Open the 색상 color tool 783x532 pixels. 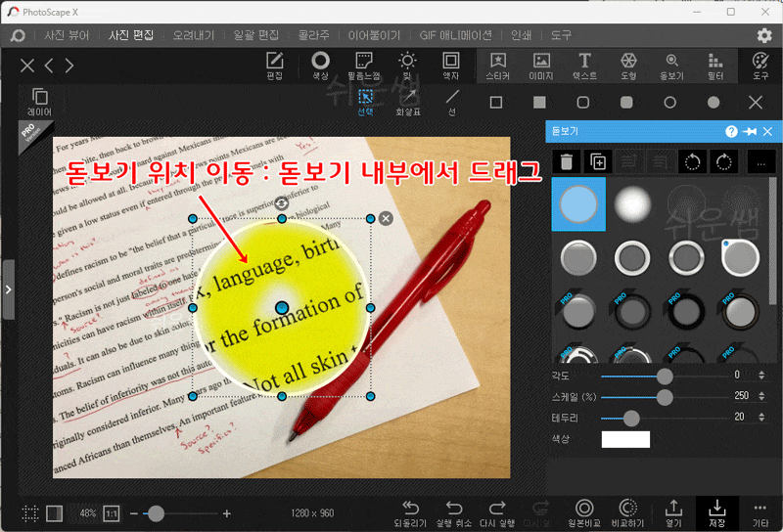320,66
